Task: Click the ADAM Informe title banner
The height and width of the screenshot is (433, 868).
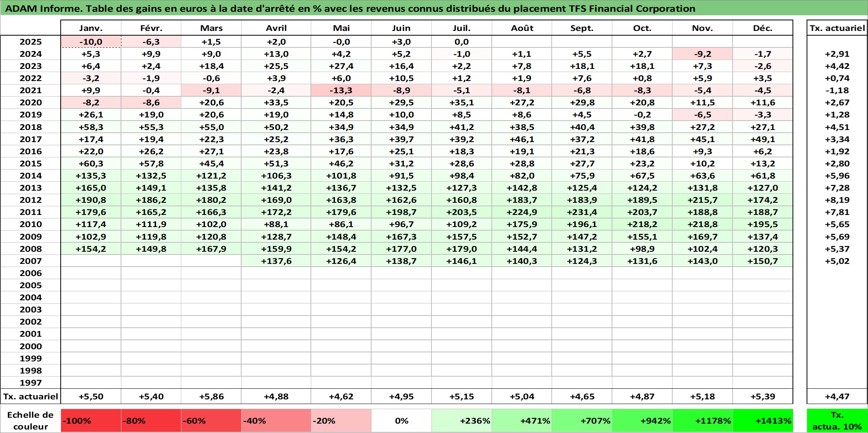Action: (434, 8)
